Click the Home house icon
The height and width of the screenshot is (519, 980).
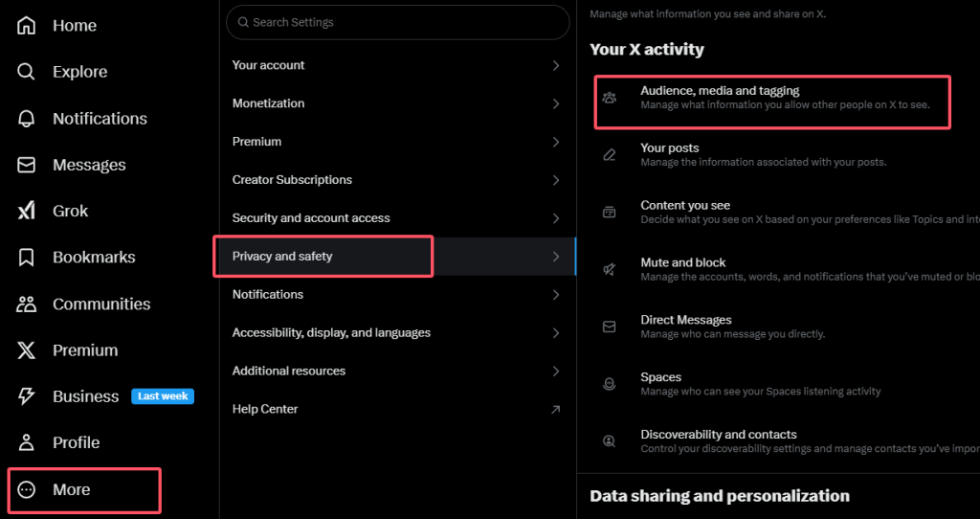pos(26,26)
